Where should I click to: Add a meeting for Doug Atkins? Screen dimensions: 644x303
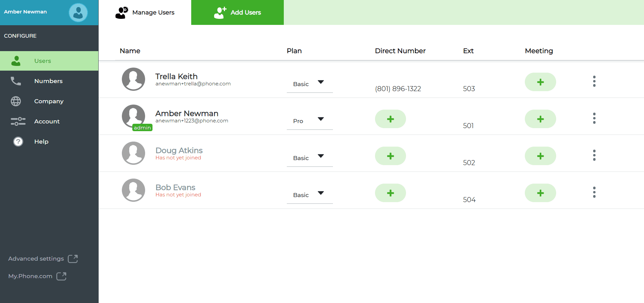pos(540,156)
